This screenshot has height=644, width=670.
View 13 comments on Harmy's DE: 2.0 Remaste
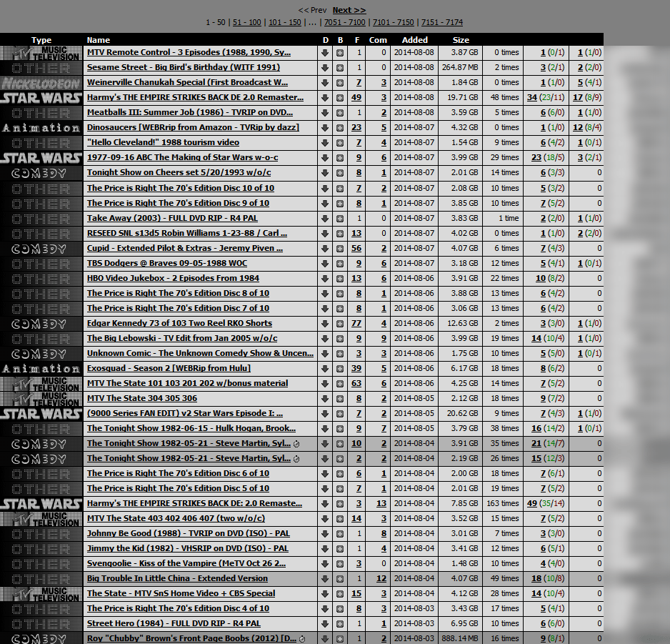381,503
